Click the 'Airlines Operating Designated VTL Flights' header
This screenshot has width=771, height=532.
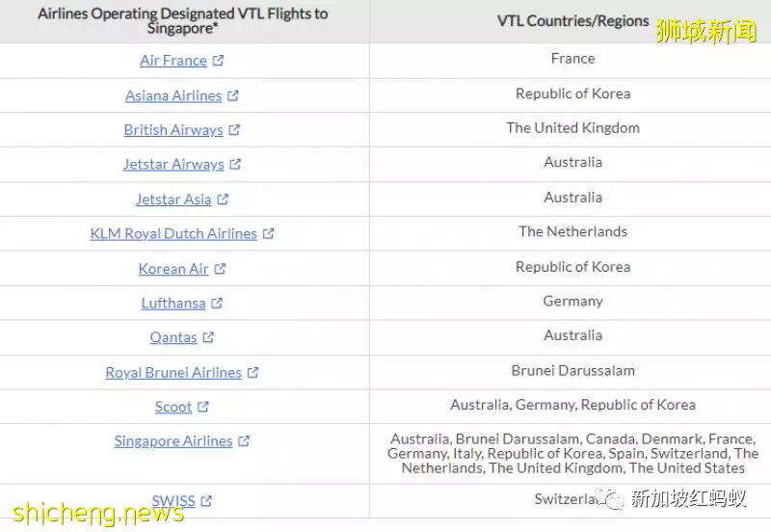(183, 20)
